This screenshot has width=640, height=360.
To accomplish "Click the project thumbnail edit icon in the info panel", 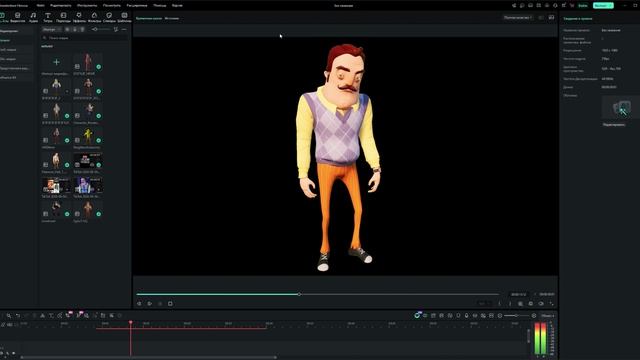I will tap(621, 108).
